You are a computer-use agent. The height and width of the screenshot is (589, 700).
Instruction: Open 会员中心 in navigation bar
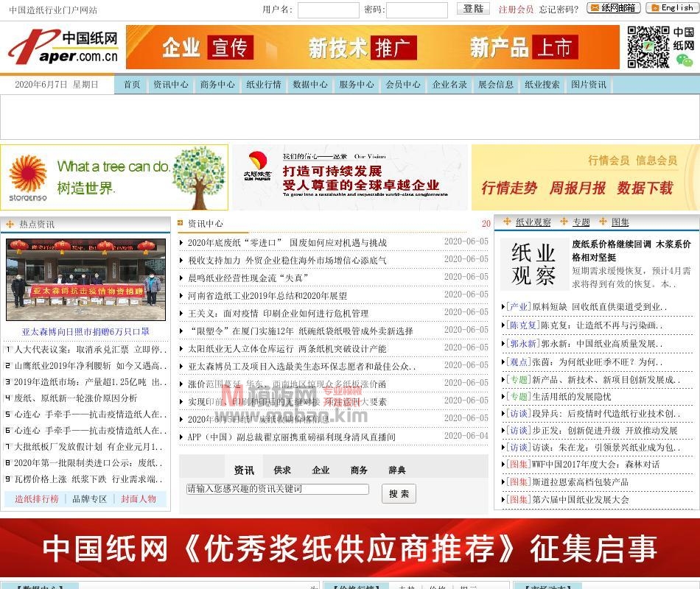402,85
